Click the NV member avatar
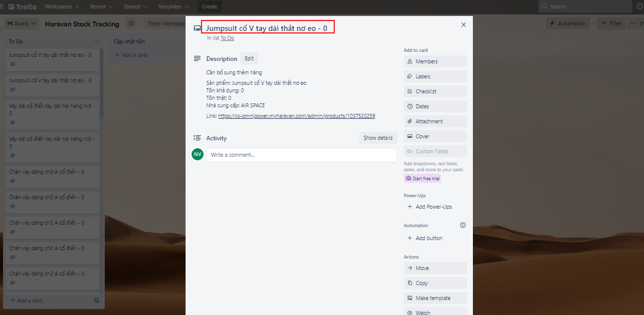This screenshot has width=644, height=315. (198, 154)
